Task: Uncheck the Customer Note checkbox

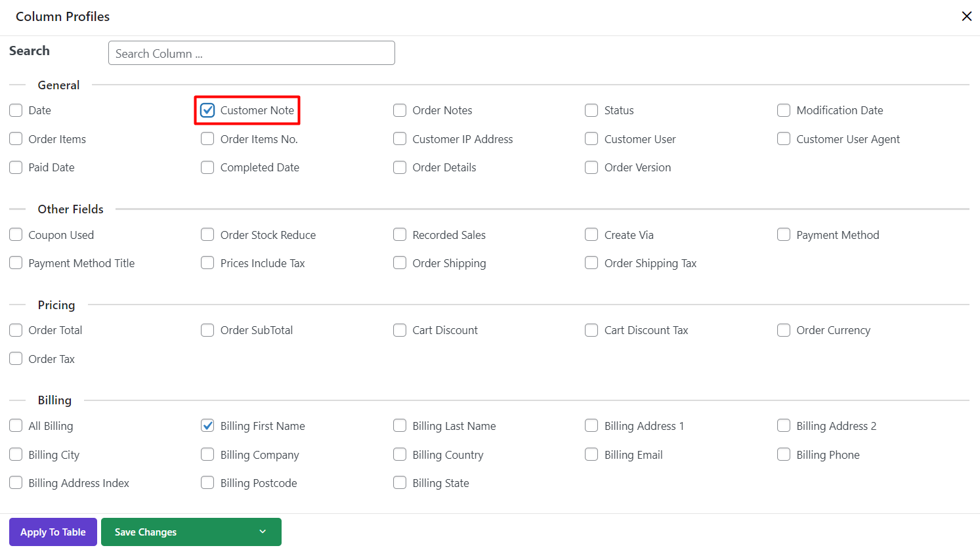Action: [207, 110]
